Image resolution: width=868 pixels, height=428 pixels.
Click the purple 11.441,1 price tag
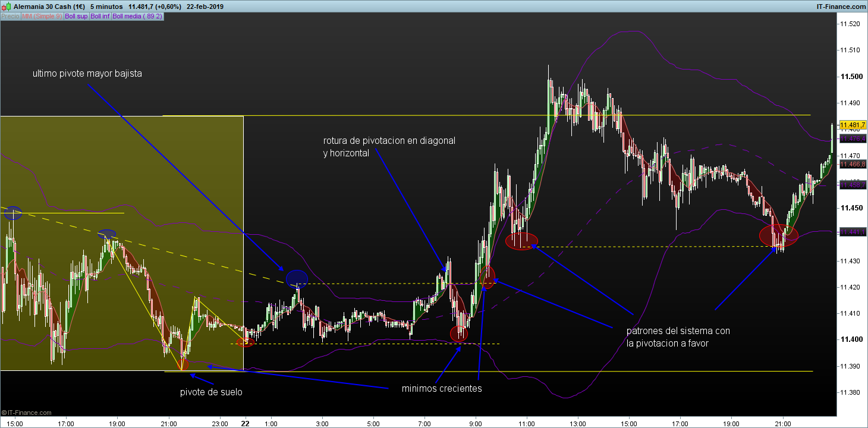tap(852, 232)
